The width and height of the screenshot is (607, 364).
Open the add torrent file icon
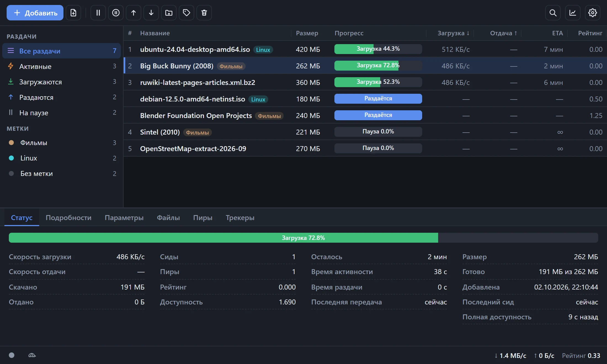(x=73, y=13)
